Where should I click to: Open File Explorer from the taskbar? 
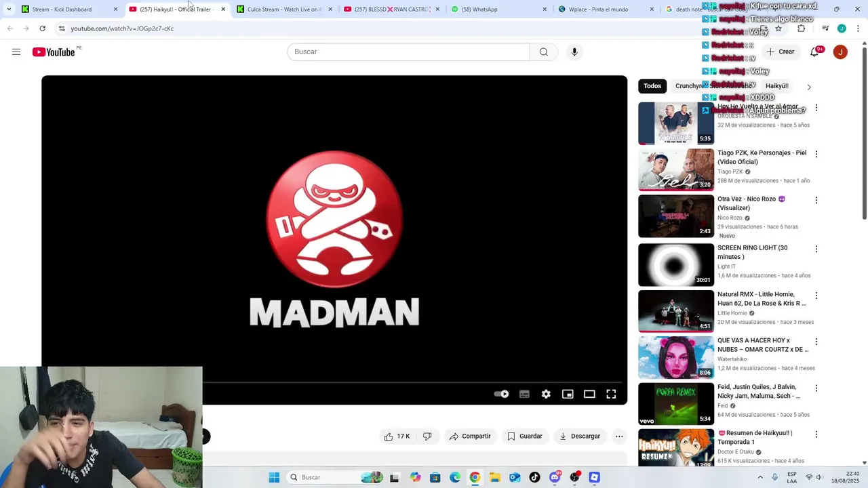tap(495, 477)
